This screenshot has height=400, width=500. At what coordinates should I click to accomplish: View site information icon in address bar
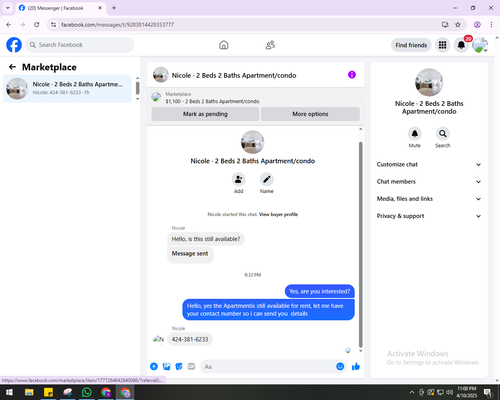coord(53,25)
